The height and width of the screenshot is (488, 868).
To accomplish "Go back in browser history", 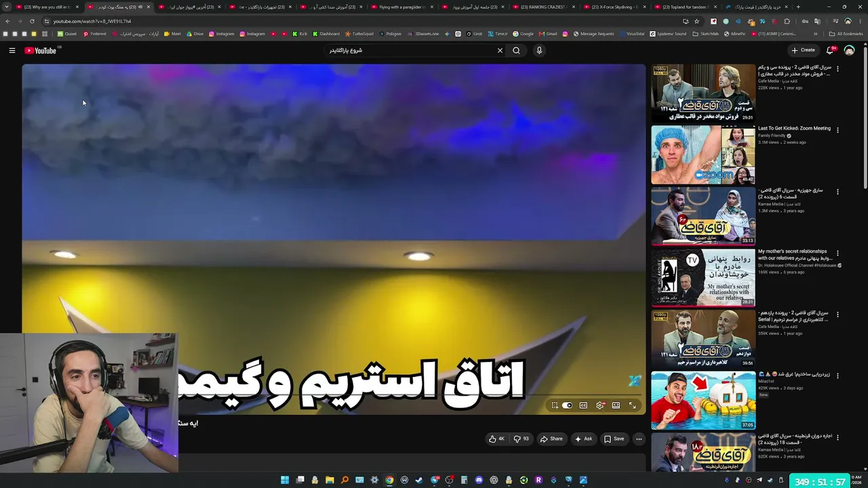I will pyautogui.click(x=7, y=21).
